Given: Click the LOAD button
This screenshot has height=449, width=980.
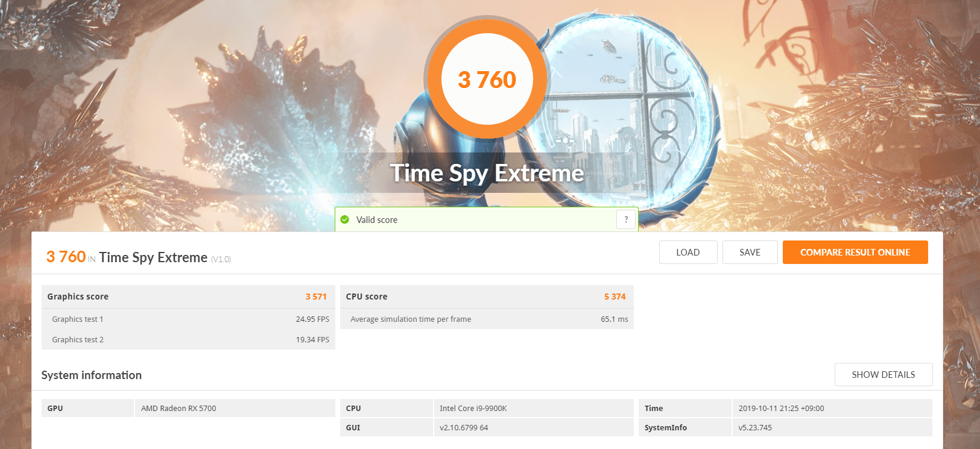Looking at the screenshot, I should point(688,253).
